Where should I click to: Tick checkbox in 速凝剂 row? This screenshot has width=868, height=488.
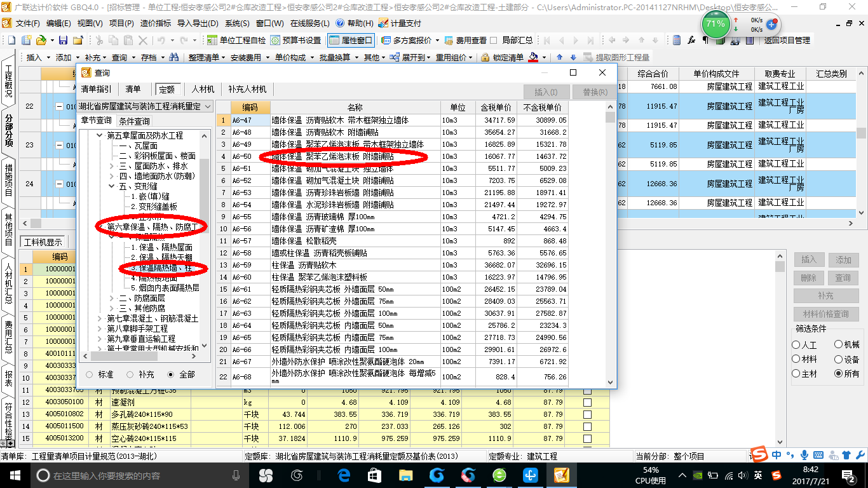(587, 402)
